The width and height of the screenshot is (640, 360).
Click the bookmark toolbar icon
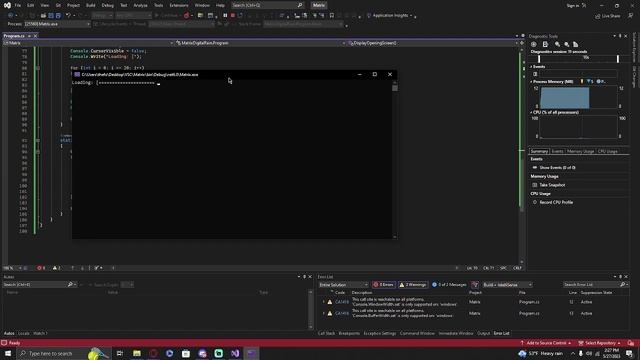332,16
